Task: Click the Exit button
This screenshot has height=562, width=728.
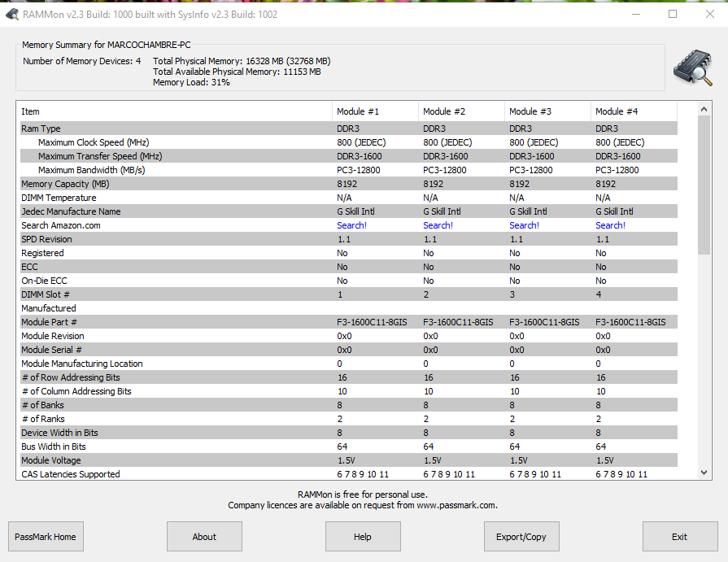Action: click(x=680, y=537)
